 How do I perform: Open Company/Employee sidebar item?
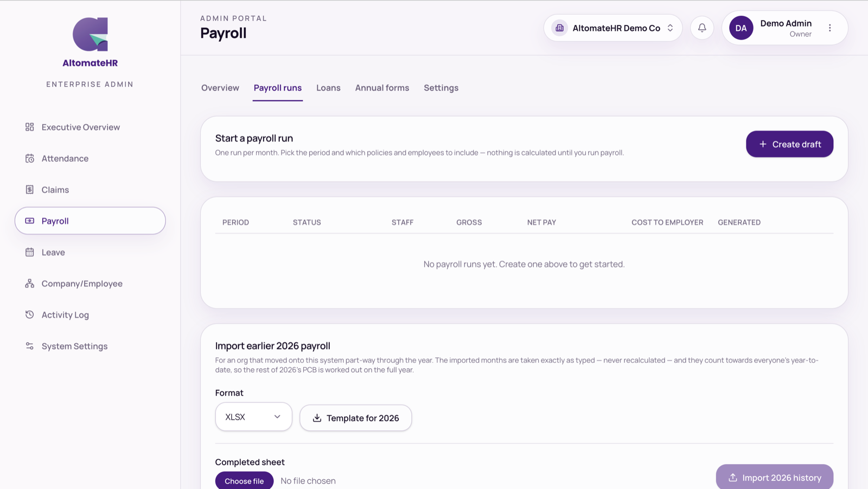[90, 284]
